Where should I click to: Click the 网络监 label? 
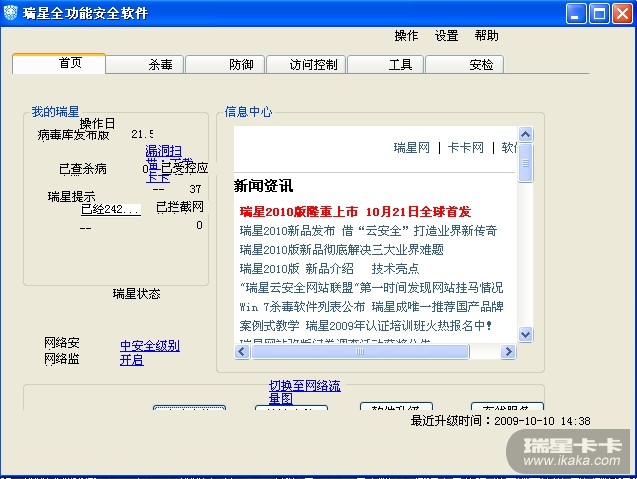62,359
